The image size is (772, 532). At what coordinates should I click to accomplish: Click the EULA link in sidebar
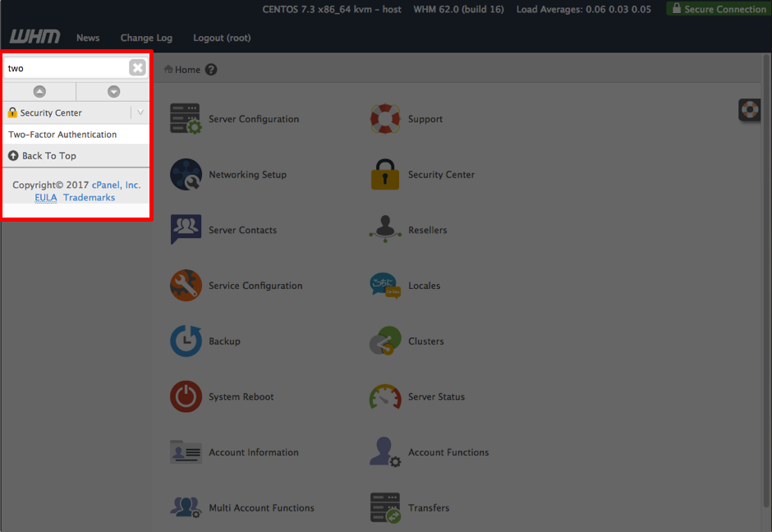(x=46, y=198)
